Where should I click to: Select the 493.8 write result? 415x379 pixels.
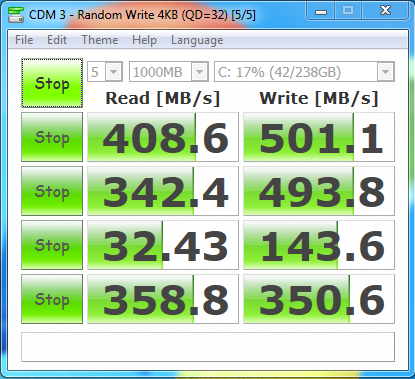point(319,191)
